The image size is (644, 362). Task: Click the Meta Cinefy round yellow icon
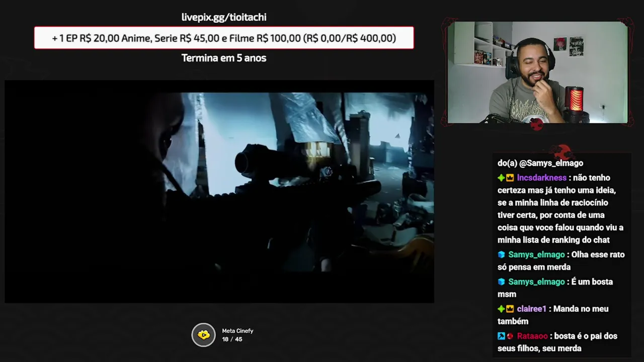point(203,335)
